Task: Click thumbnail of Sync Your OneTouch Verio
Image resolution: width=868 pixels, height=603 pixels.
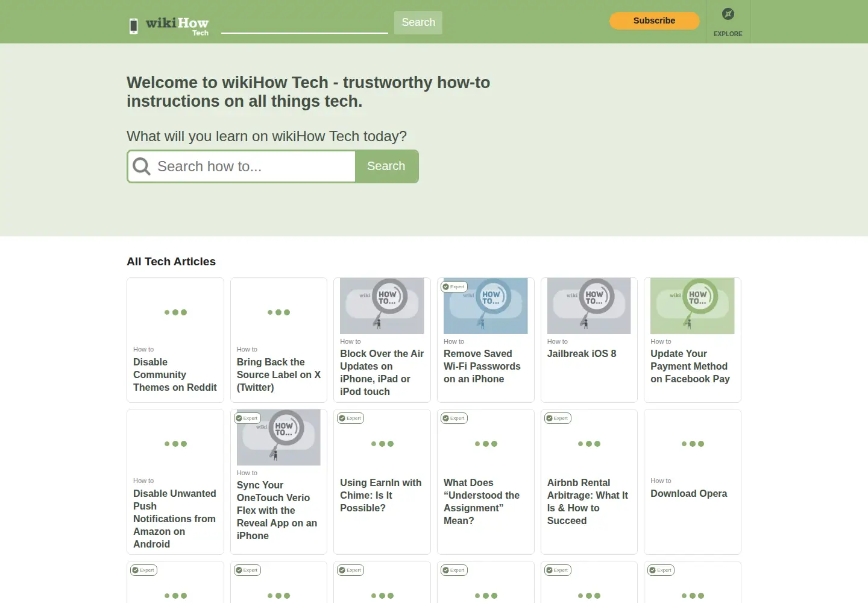Action: point(278,437)
